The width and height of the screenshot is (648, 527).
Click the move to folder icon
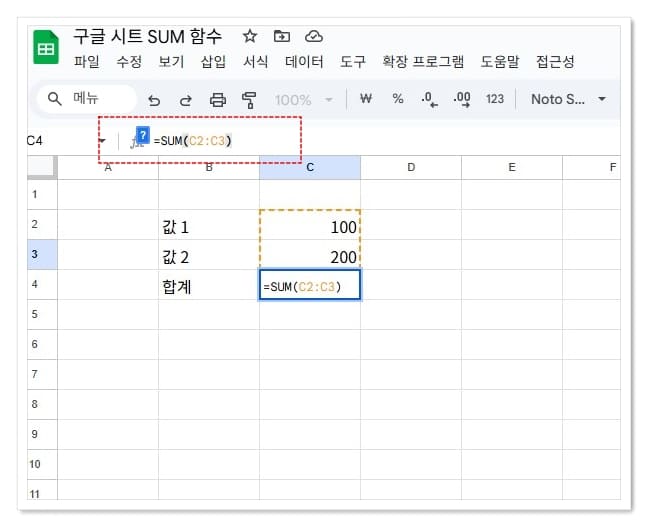pos(282,36)
